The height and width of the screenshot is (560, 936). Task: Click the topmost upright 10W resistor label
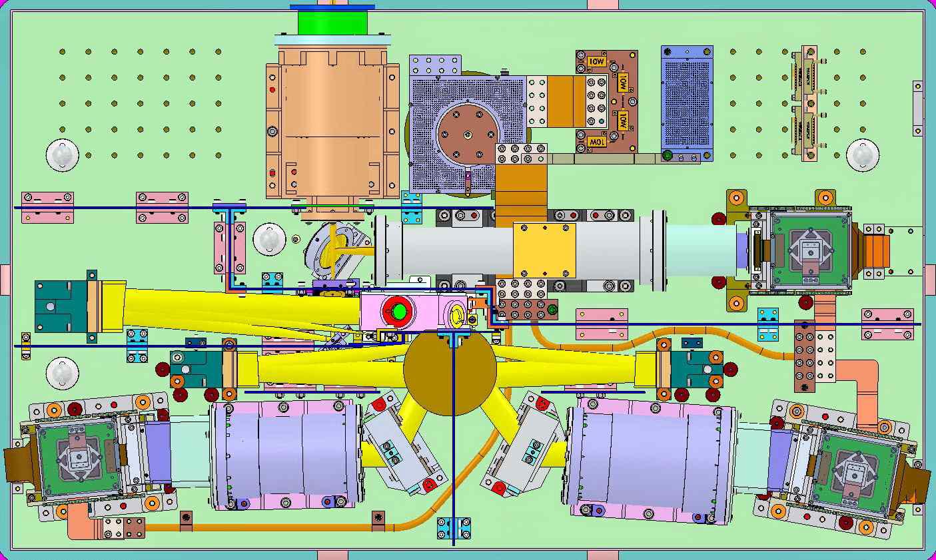[597, 61]
